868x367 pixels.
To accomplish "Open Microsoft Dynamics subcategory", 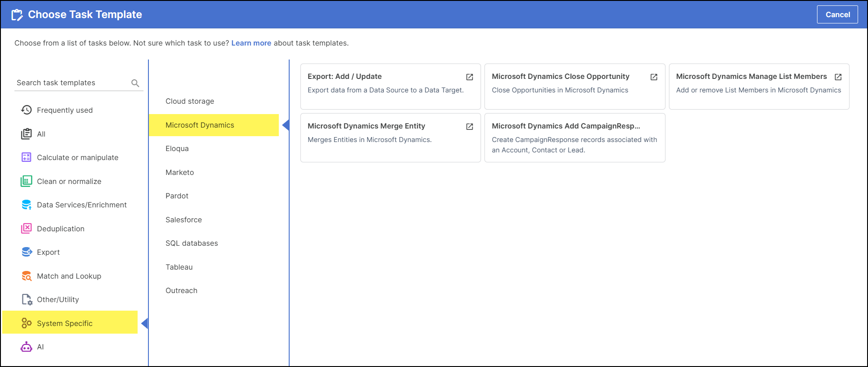I will (x=214, y=125).
